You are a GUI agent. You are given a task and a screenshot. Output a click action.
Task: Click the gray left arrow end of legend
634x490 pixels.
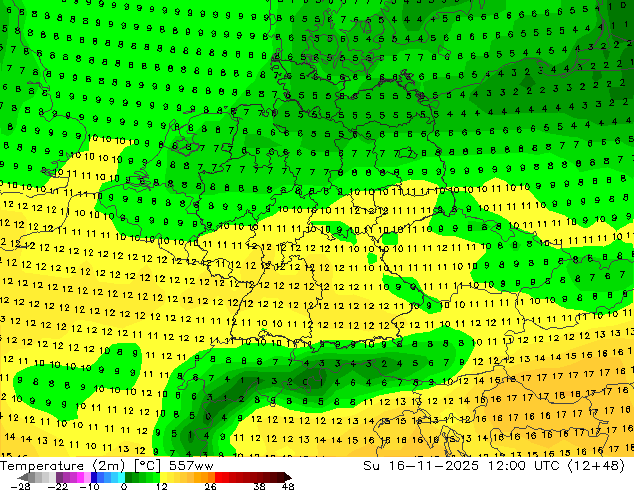23,477
